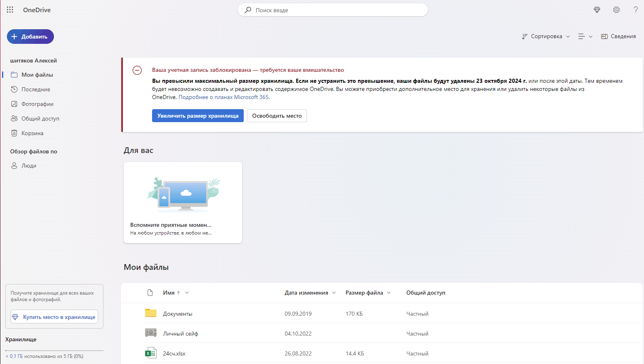
Task: Click the view layout list icon
Action: tap(582, 37)
